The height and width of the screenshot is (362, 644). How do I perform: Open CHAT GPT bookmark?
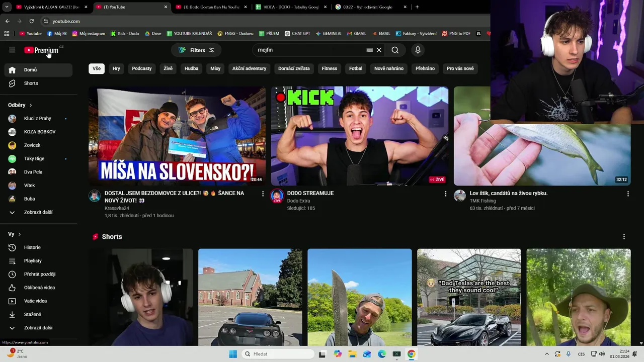pyautogui.click(x=297, y=34)
